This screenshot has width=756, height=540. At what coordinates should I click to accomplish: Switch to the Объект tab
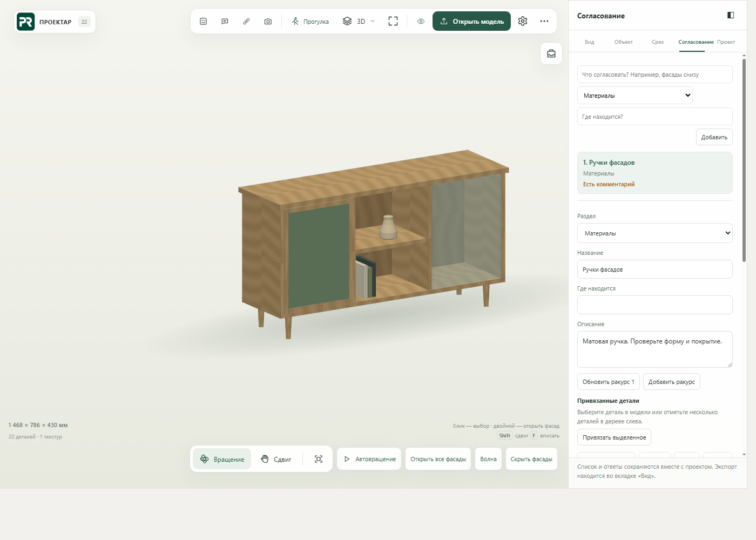tap(623, 42)
